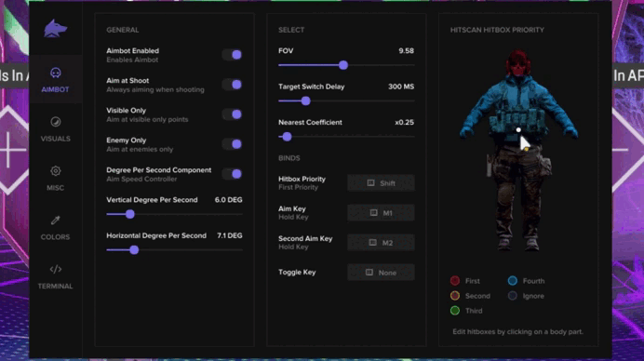Screen dimensions: 644x361
Task: Toggle Degree Per Second Component switch
Action: point(232,174)
